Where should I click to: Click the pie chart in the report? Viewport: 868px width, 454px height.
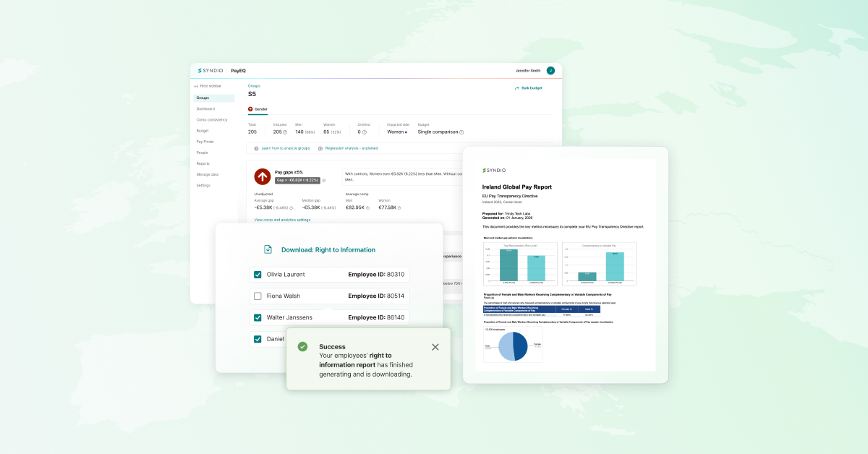point(514,346)
